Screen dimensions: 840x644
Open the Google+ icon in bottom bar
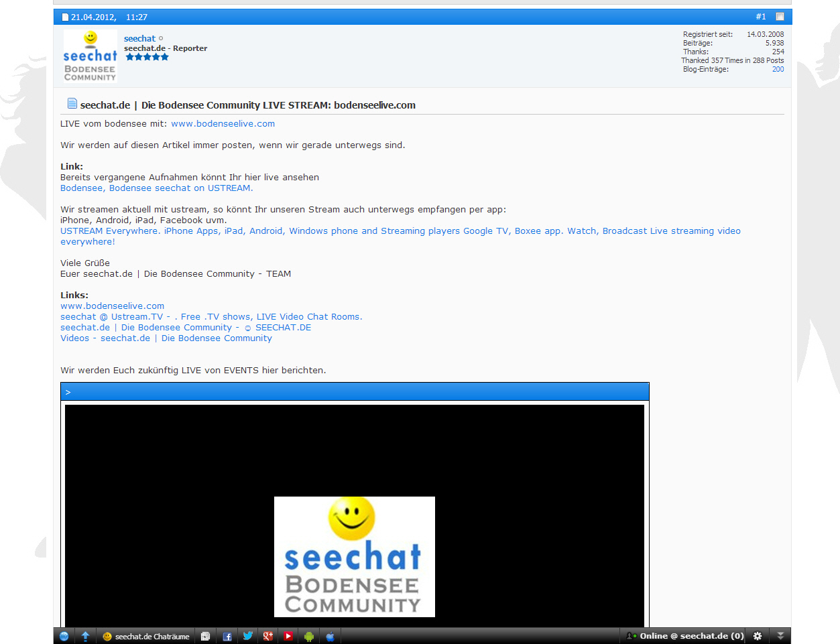[268, 636]
